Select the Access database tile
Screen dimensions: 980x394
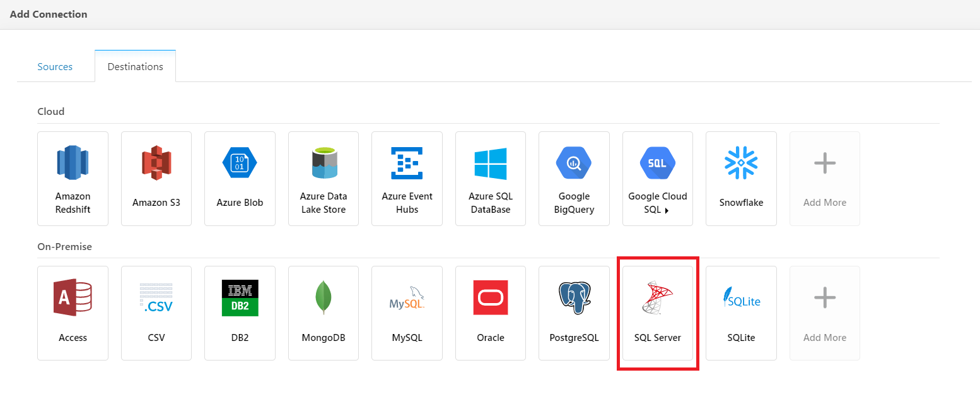[x=73, y=313]
